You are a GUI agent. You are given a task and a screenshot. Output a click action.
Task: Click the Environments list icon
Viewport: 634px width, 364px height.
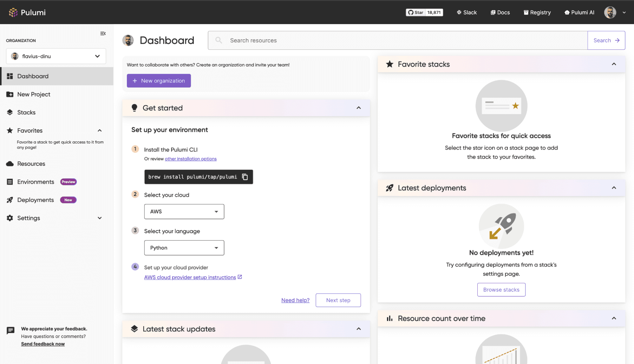pyautogui.click(x=10, y=182)
